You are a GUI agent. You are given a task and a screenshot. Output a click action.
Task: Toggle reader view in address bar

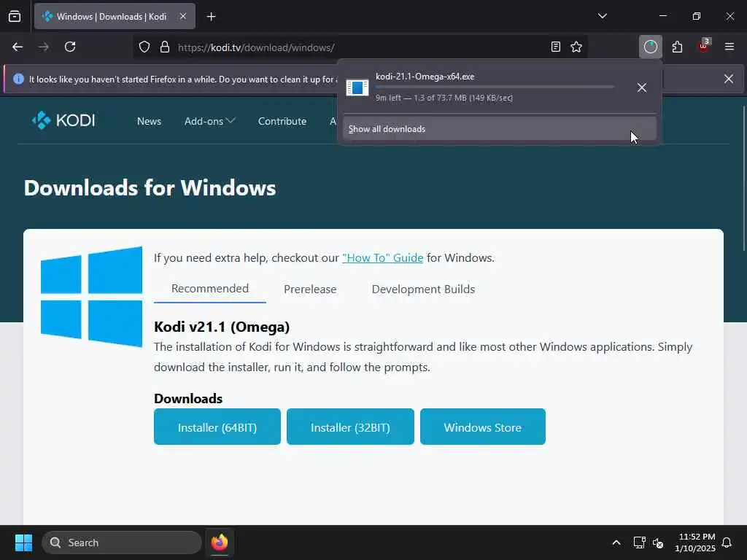(555, 47)
